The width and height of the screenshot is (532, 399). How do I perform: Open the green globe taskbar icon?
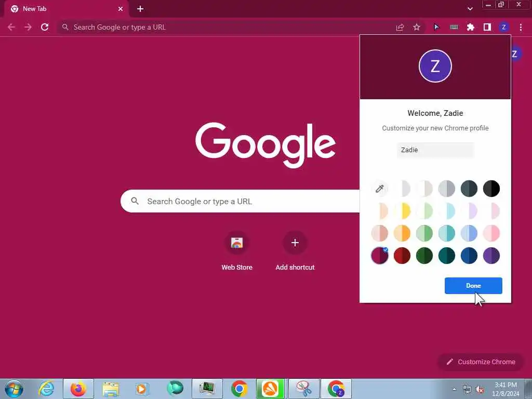click(x=175, y=389)
